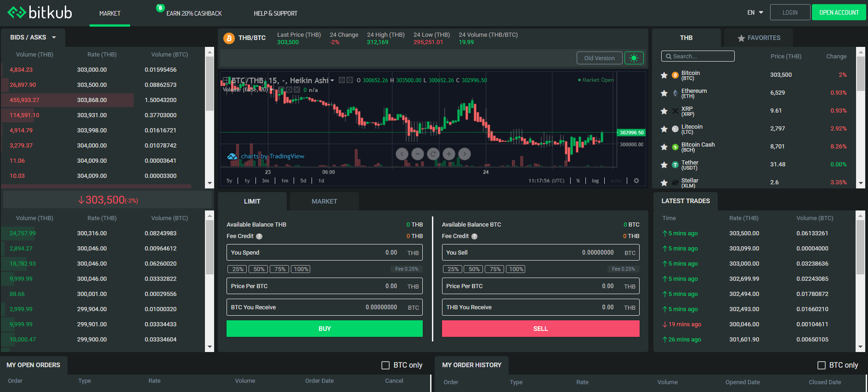The width and height of the screenshot is (868, 392).
Task: Check BTC only for order history
Action: 822,365
